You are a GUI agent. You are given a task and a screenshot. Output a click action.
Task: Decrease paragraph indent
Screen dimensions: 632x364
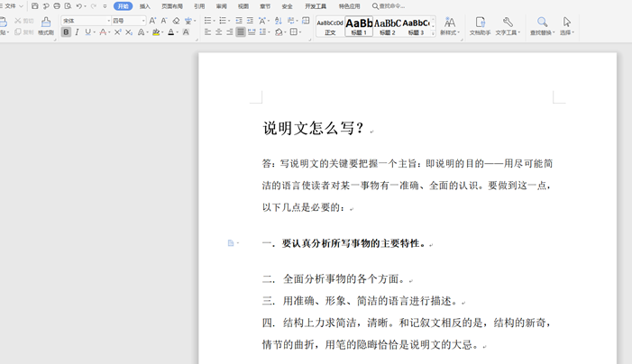point(239,21)
